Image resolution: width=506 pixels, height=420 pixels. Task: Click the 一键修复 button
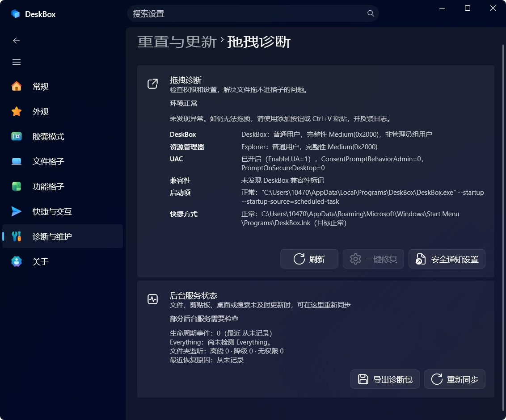coord(373,259)
